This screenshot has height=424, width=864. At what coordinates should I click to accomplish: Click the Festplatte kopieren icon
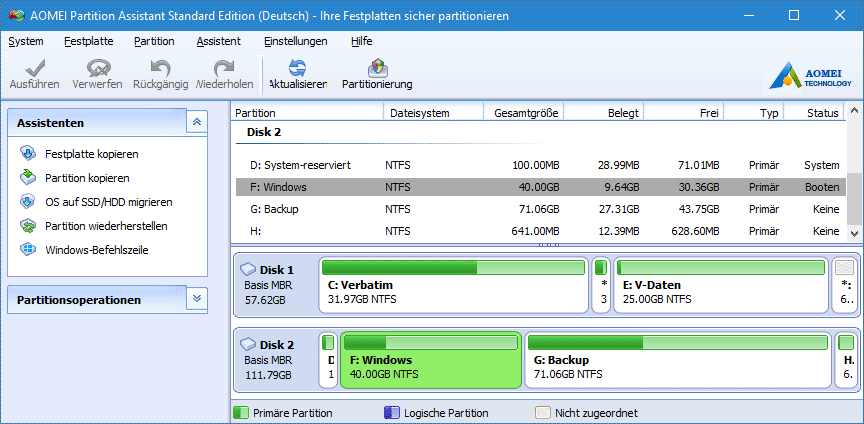28,154
